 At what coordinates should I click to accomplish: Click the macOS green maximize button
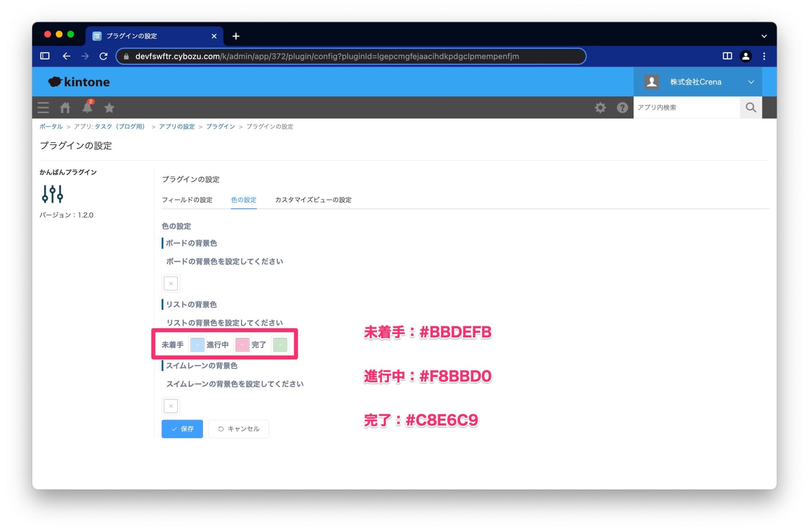coord(71,35)
